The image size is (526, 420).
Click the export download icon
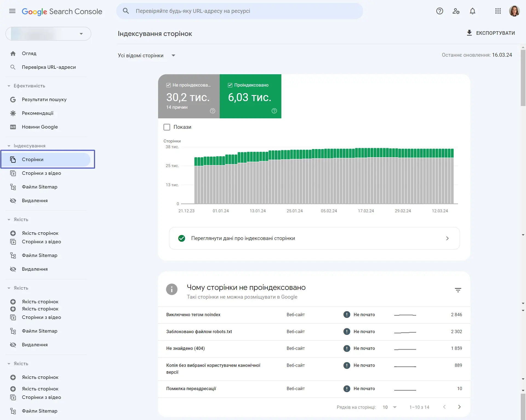pos(469,33)
